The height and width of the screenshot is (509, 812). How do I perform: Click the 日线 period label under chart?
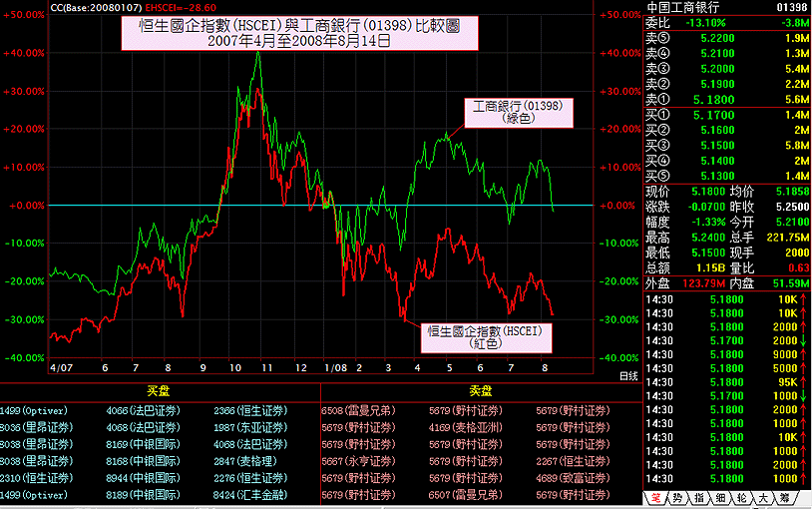pos(627,376)
